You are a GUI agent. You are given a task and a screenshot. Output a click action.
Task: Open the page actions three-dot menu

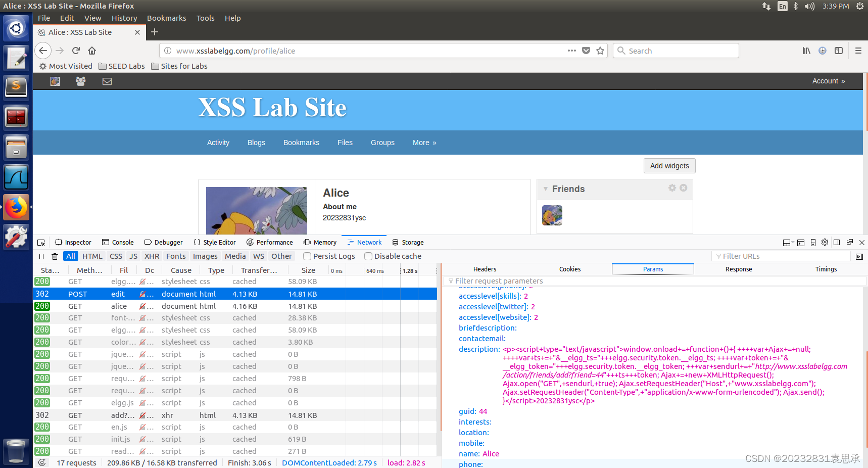572,51
